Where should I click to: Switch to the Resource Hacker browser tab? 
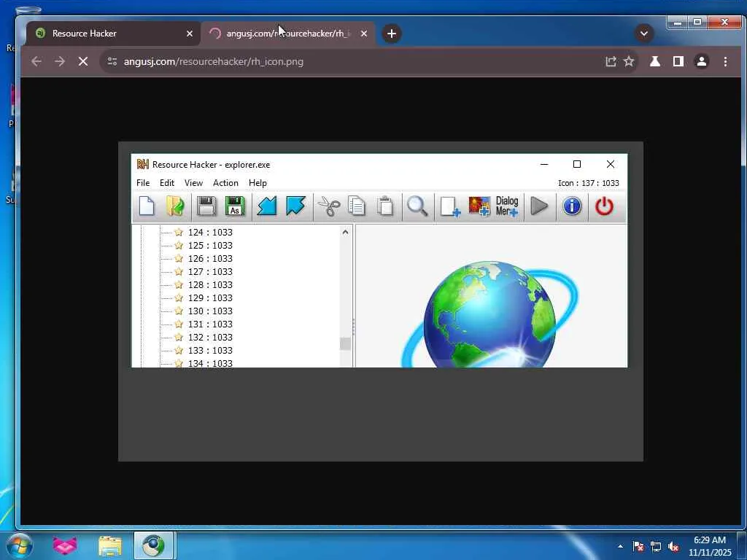point(113,34)
